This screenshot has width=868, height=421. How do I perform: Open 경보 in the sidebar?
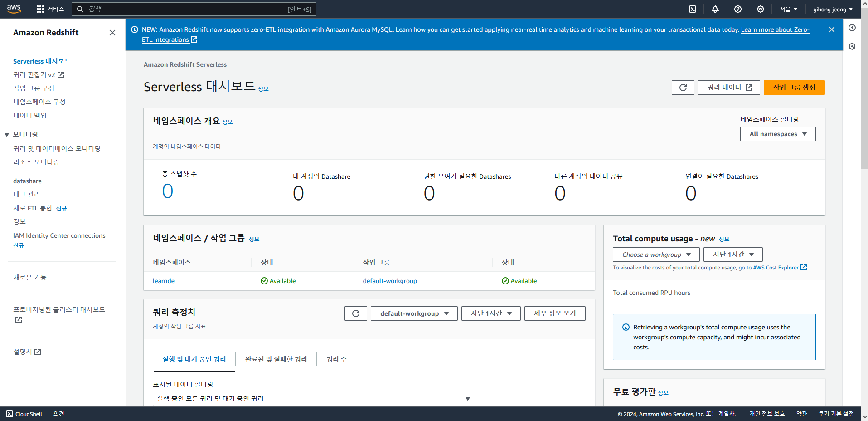coord(19,221)
